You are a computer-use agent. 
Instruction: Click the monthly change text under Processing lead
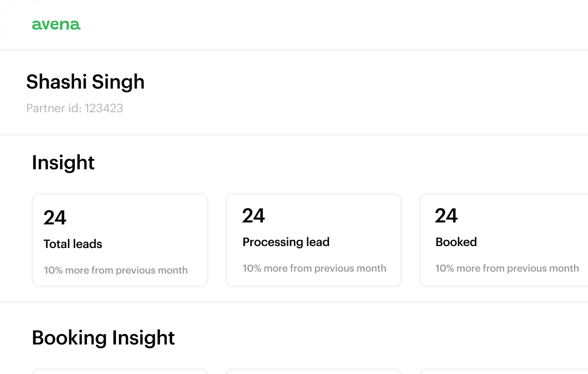tap(314, 268)
